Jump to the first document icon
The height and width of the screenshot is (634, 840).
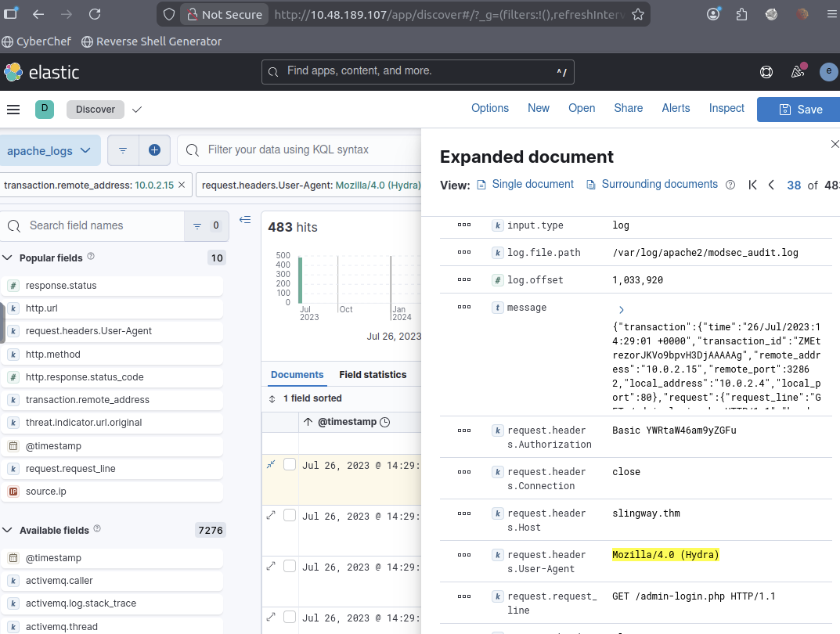pyautogui.click(x=752, y=185)
